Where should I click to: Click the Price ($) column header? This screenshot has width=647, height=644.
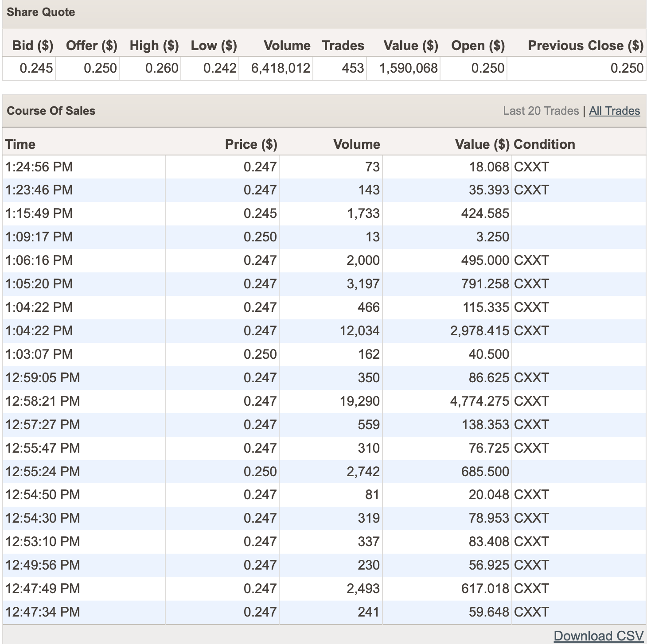pyautogui.click(x=251, y=144)
